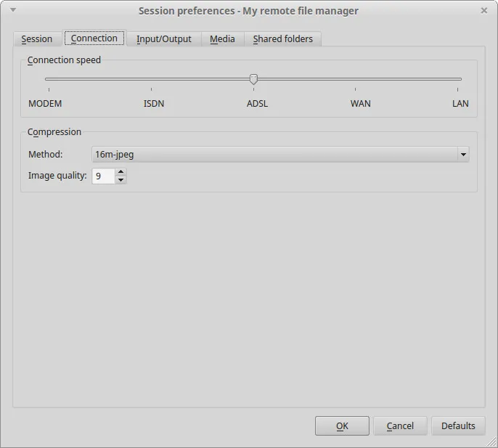
Task: Select the Connection tab
Action: pos(94,38)
